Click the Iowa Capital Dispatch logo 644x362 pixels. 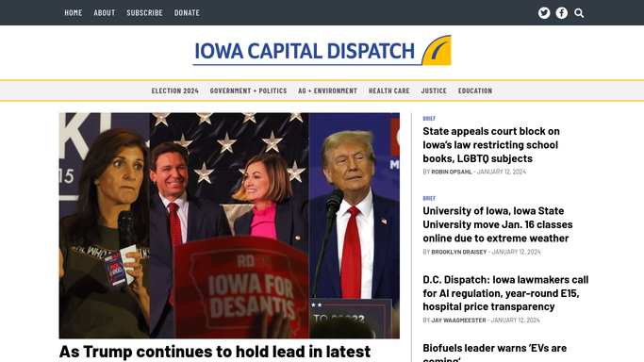coord(322,51)
